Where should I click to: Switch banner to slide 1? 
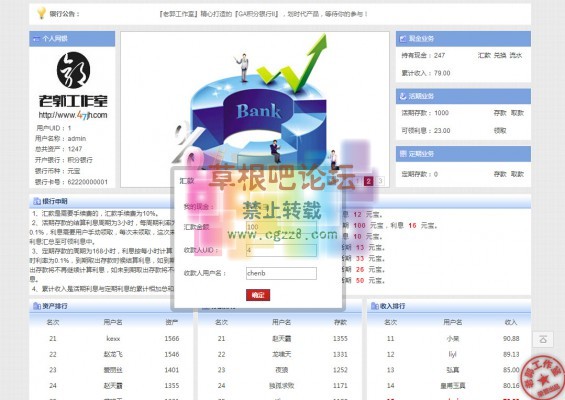click(x=357, y=181)
